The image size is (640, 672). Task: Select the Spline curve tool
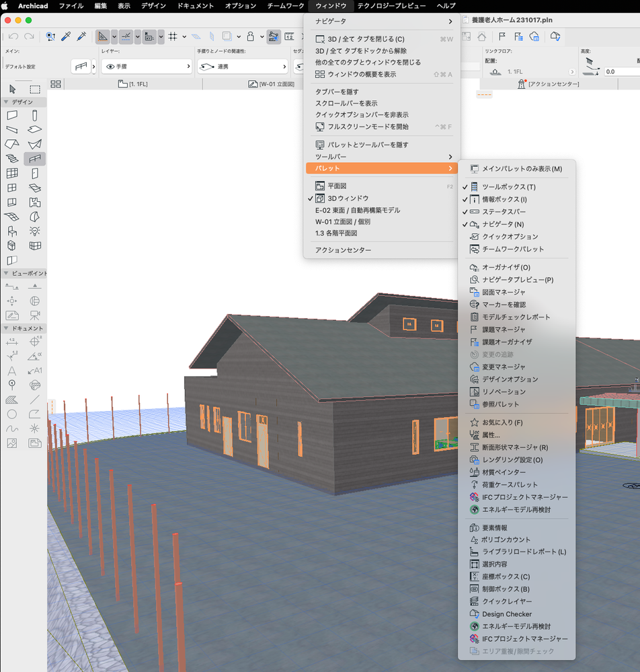pos(12,428)
